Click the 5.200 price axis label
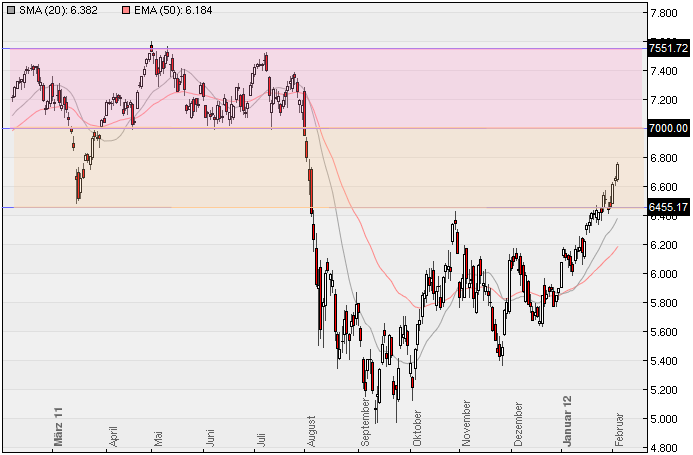Screen dimensions: 693x455 pyautogui.click(x=664, y=390)
